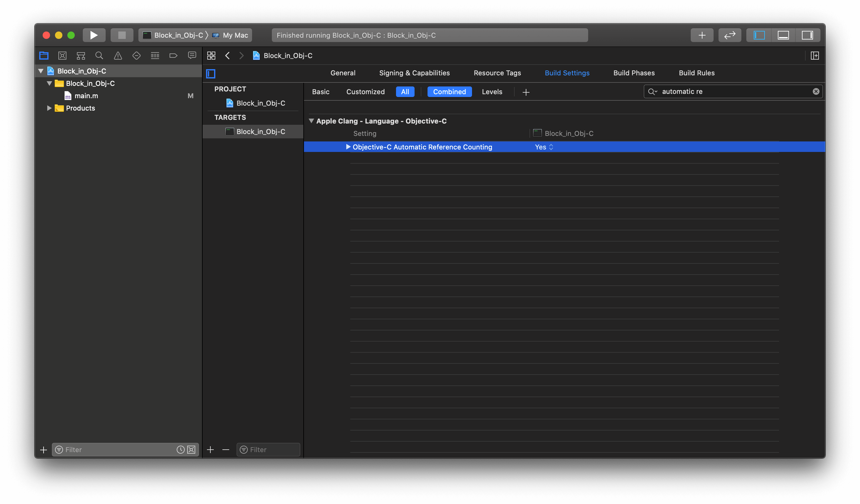Click the Run play button
860x504 pixels.
click(94, 35)
